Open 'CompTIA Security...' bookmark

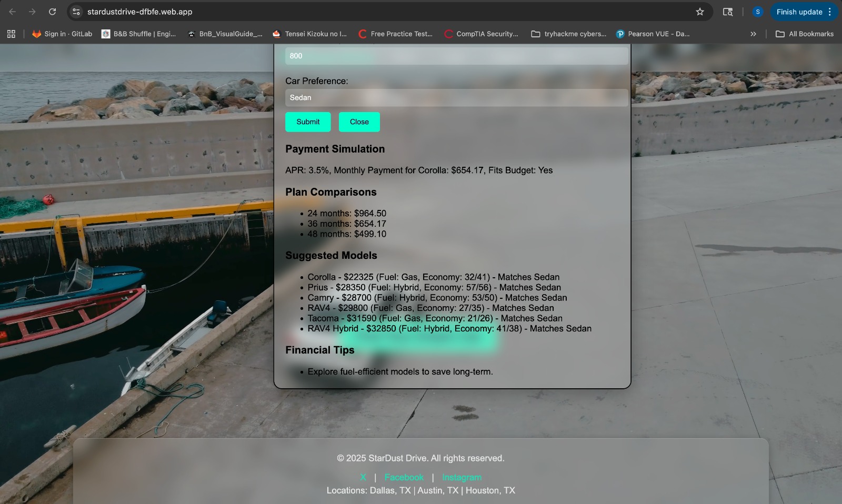[x=481, y=34]
